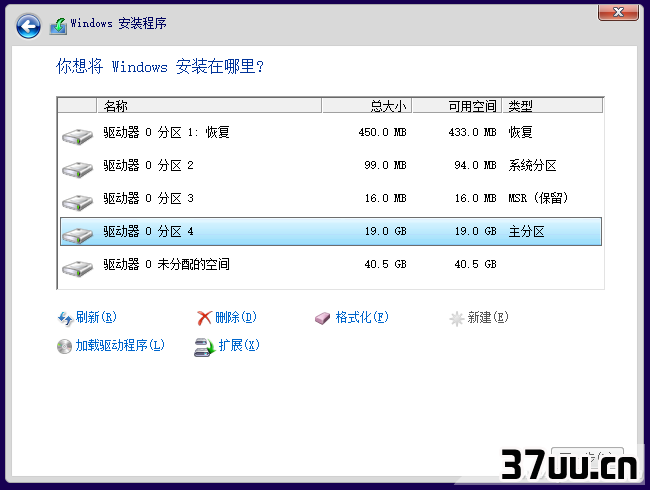Click the 450.0 MB total size cell
This screenshot has height=490, width=650.
tap(382, 133)
